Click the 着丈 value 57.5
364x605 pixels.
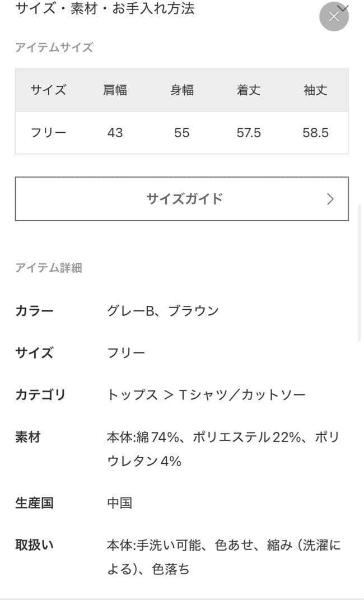click(x=248, y=133)
